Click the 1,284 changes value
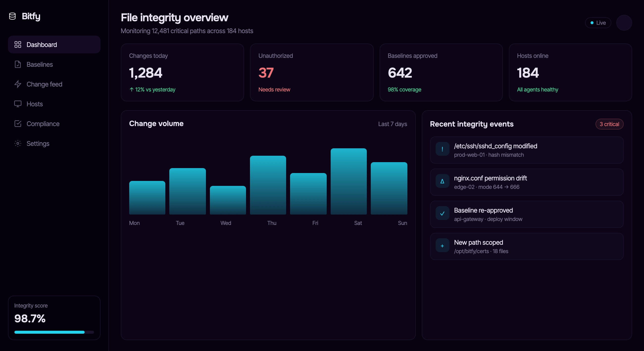Image resolution: width=644 pixels, height=351 pixels. point(146,73)
